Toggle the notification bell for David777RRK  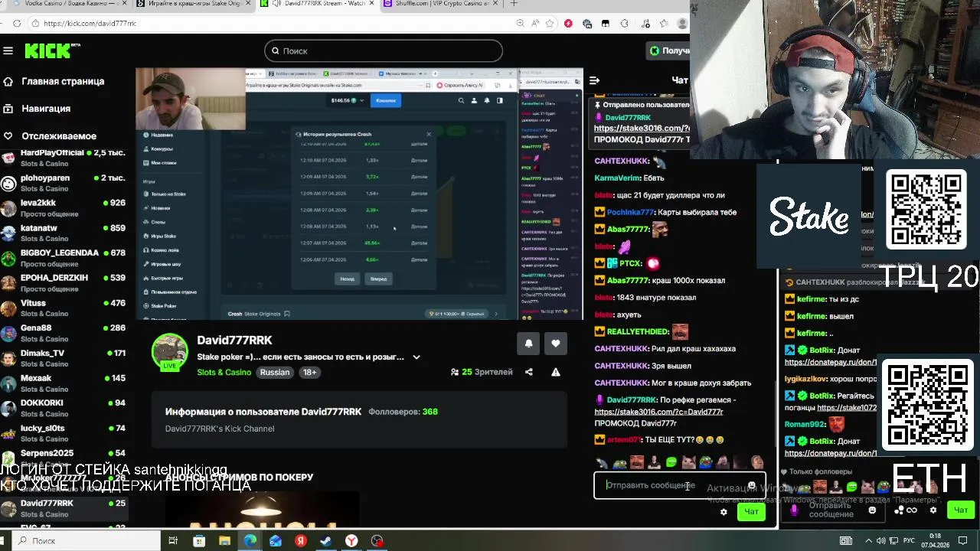[x=528, y=344]
